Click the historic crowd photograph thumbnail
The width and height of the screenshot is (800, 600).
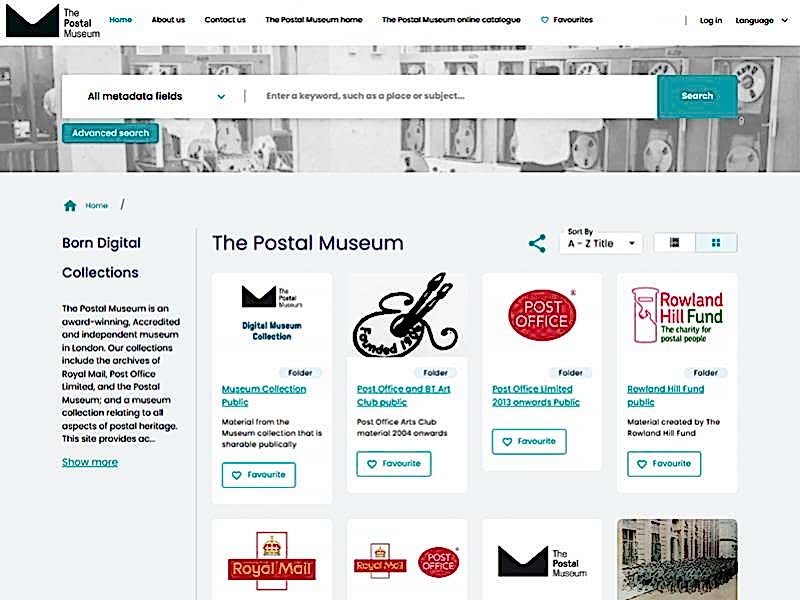pos(677,560)
